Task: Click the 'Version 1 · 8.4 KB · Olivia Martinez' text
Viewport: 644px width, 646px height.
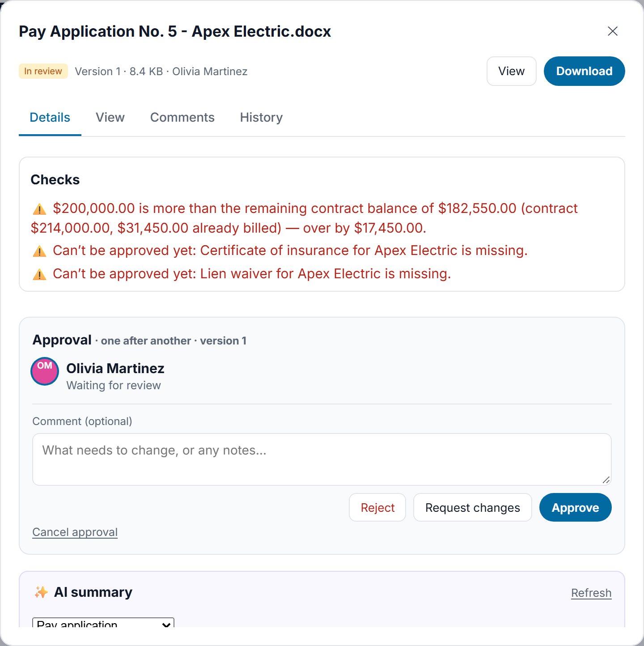Action: pyautogui.click(x=161, y=72)
